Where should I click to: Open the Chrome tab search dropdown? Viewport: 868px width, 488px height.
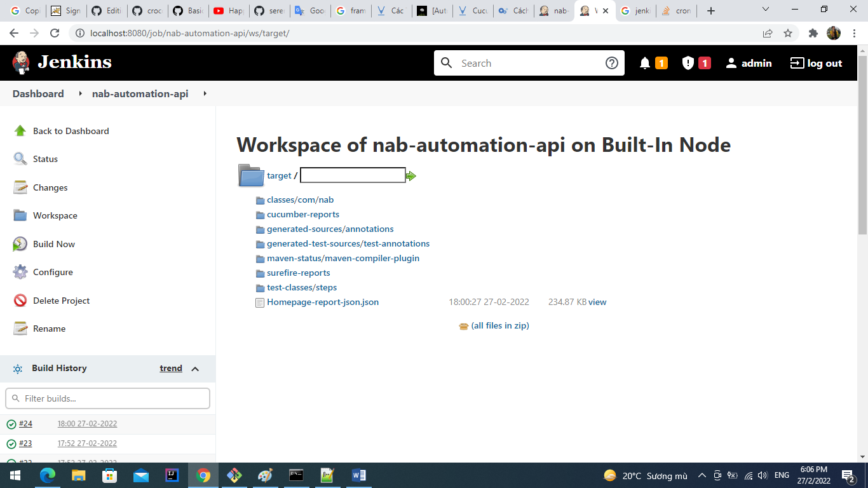[x=766, y=10]
